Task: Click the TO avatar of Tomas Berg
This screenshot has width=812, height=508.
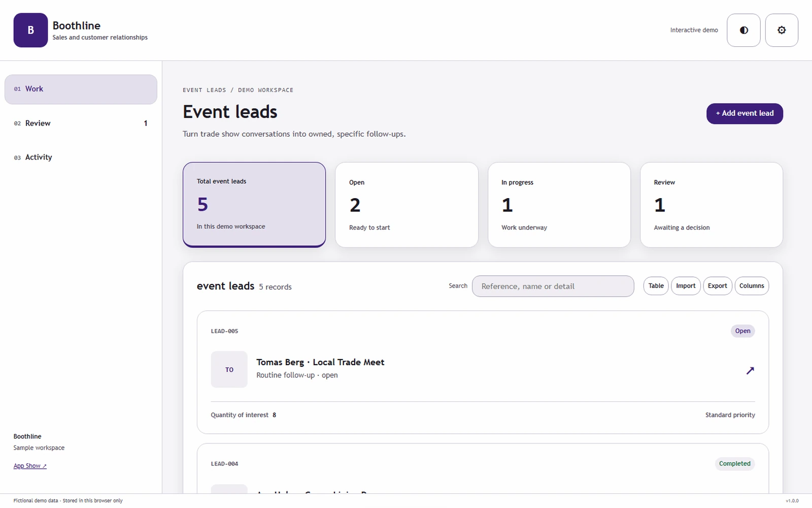Action: pyautogui.click(x=229, y=369)
